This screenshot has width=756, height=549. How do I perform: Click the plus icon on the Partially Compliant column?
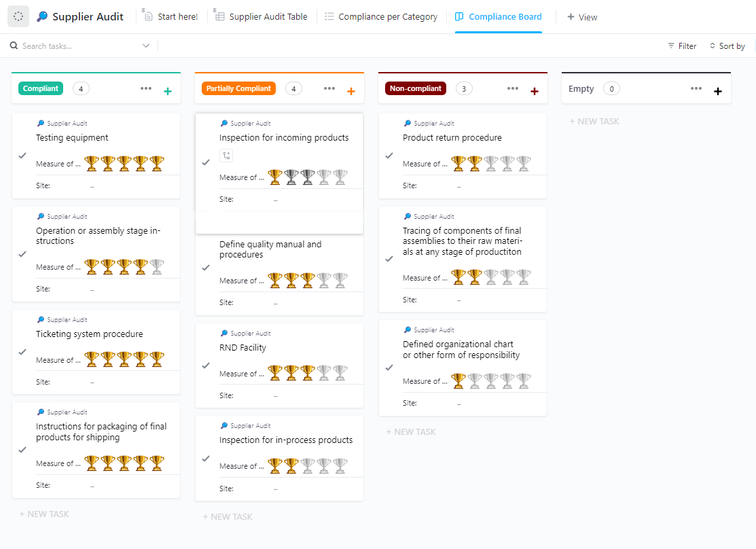tap(350, 90)
